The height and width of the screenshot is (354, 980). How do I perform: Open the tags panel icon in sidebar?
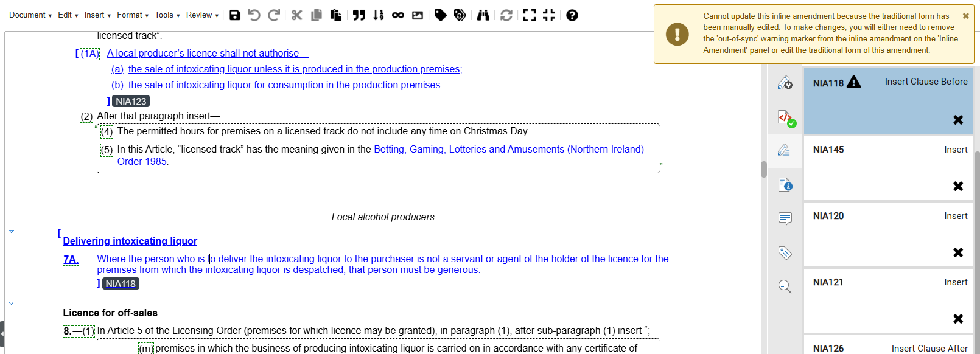[785, 252]
